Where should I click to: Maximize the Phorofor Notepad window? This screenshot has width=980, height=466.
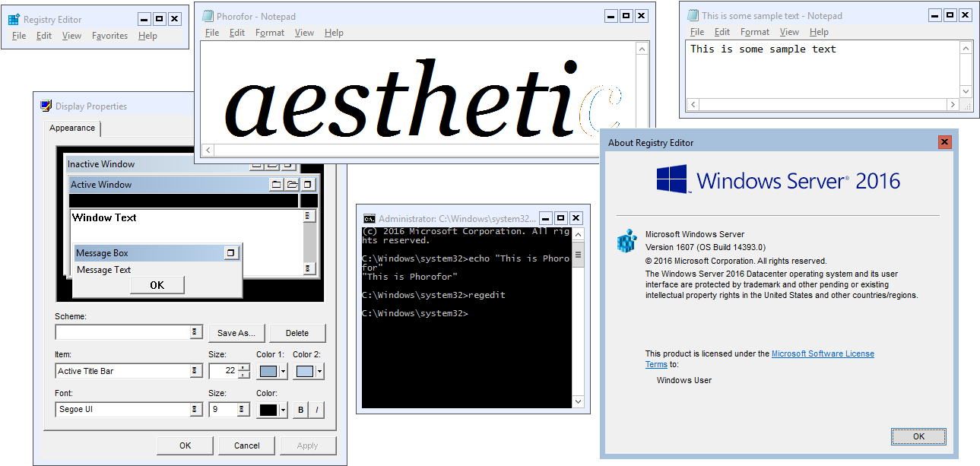click(x=626, y=15)
